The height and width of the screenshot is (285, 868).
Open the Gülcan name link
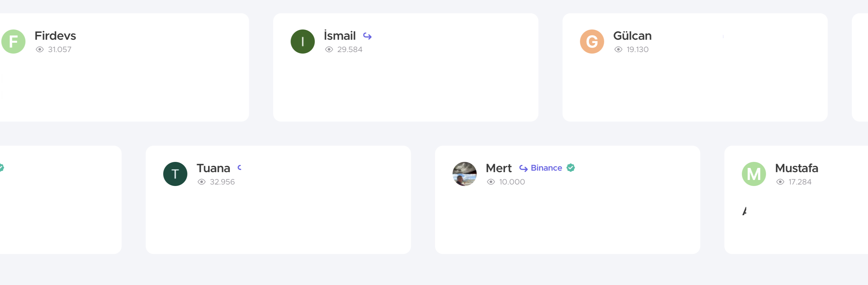pos(632,36)
